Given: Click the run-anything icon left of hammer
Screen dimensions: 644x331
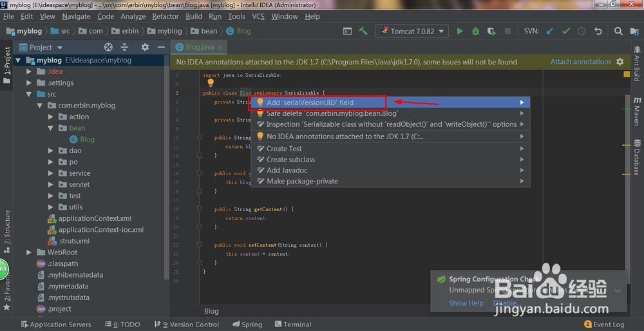Looking at the screenshot, I should tap(348, 31).
